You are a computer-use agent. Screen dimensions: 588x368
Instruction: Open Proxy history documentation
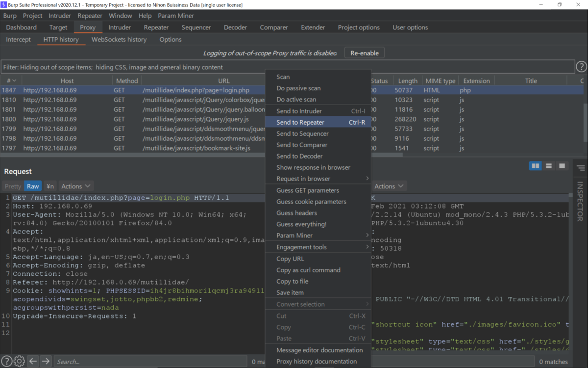point(318,361)
